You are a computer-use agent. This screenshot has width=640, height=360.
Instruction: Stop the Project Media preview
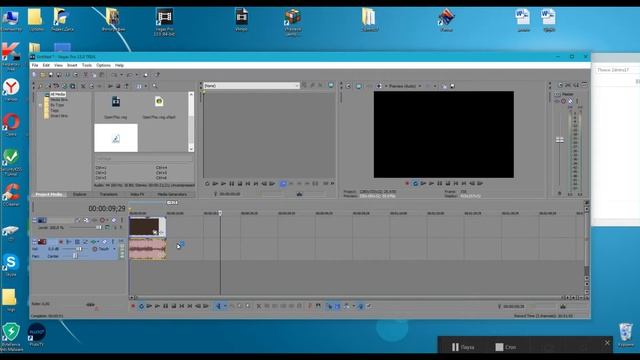point(118,86)
